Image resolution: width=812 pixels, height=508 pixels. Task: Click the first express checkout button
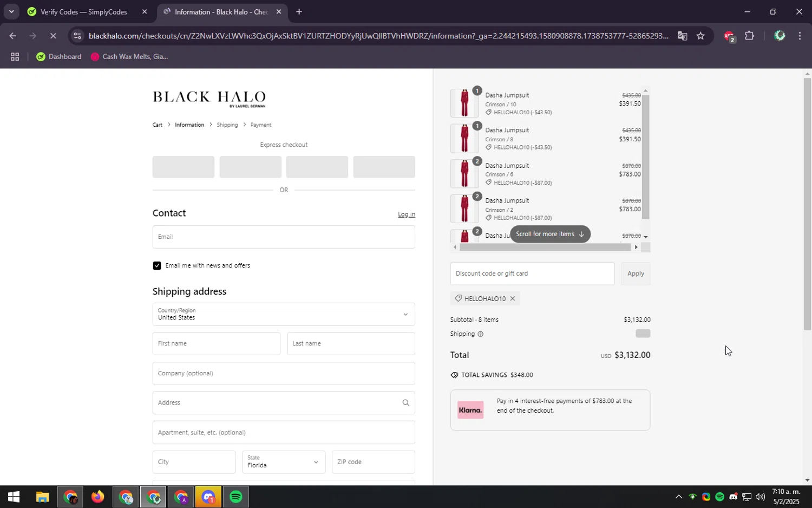click(184, 167)
